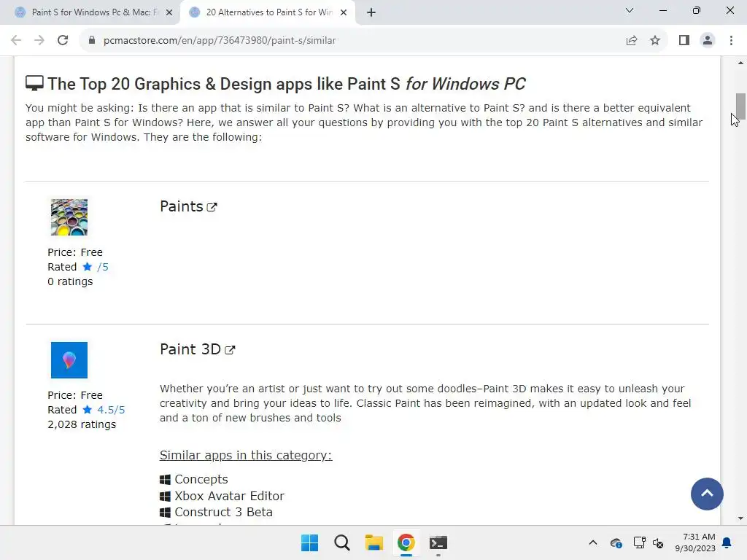
Task: Open the notifications bell icon
Action: 727,542
